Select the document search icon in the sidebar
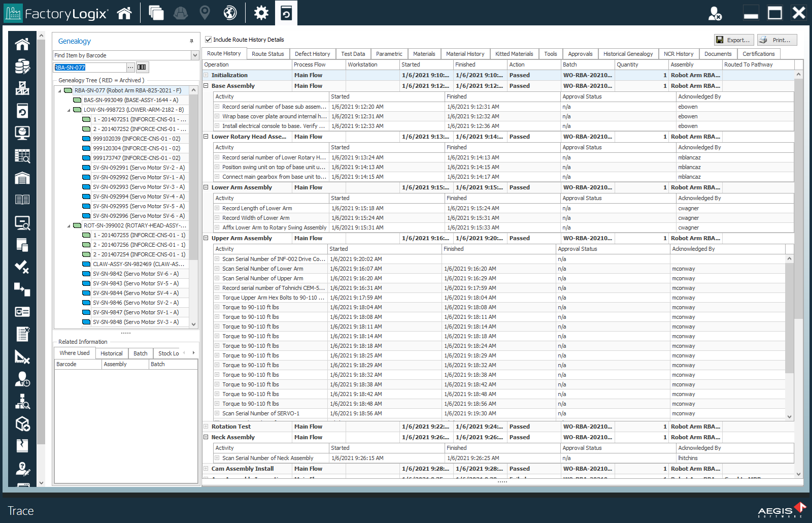Image resolution: width=812 pixels, height=523 pixels. [22, 223]
